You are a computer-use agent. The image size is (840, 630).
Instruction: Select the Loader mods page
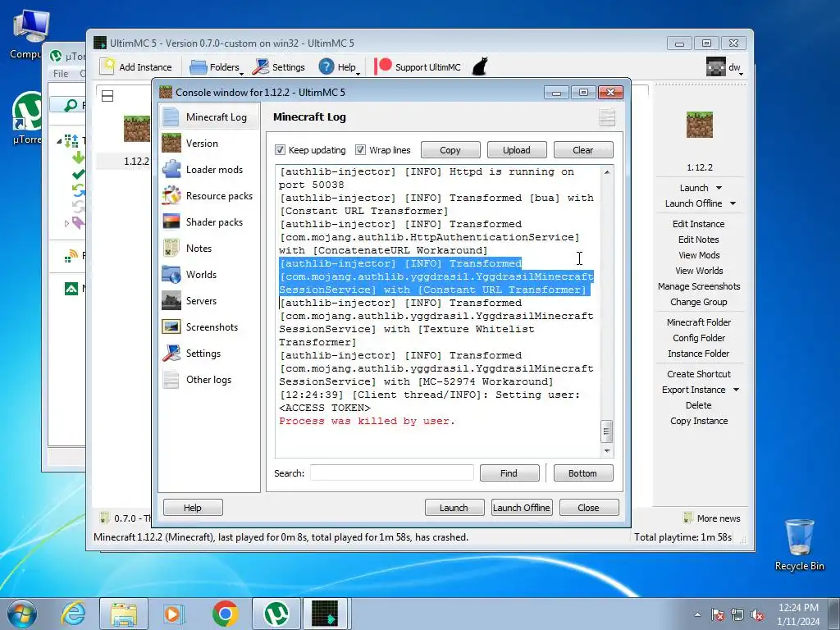point(209,169)
